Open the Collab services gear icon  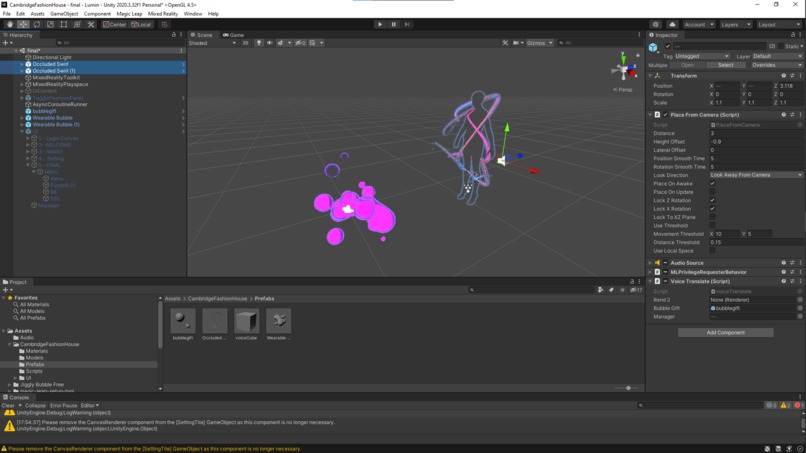(655, 24)
